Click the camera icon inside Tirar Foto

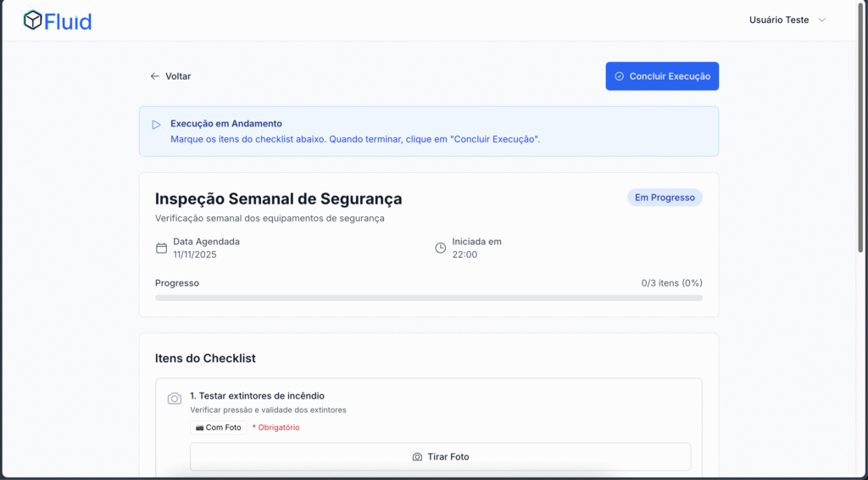(x=417, y=457)
